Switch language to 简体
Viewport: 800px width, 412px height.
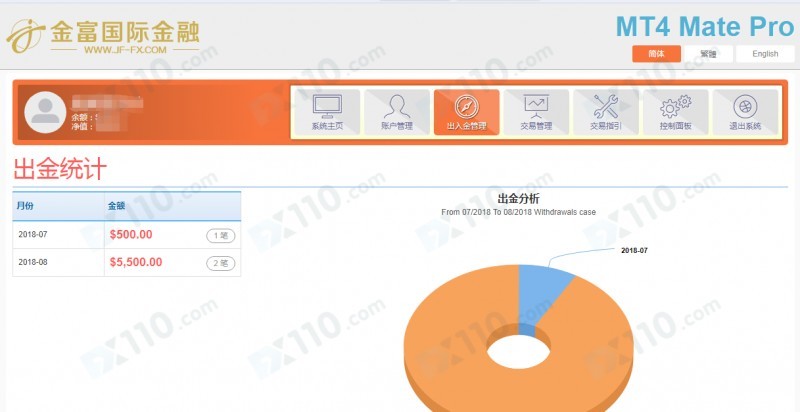[x=656, y=54]
